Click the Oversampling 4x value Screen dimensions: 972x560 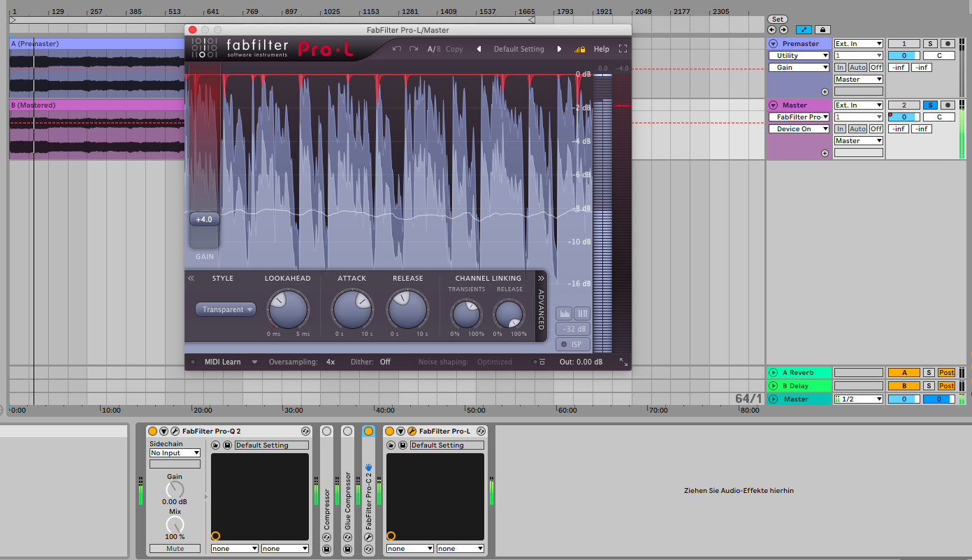tap(331, 362)
